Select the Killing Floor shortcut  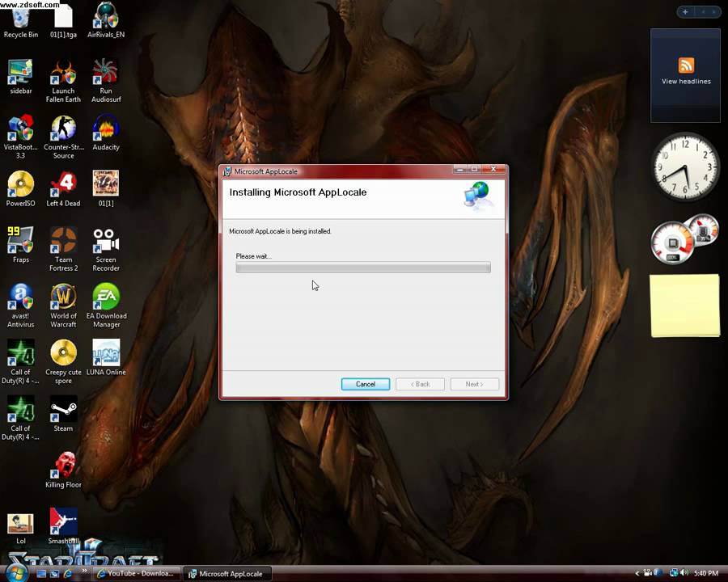pyautogui.click(x=64, y=470)
